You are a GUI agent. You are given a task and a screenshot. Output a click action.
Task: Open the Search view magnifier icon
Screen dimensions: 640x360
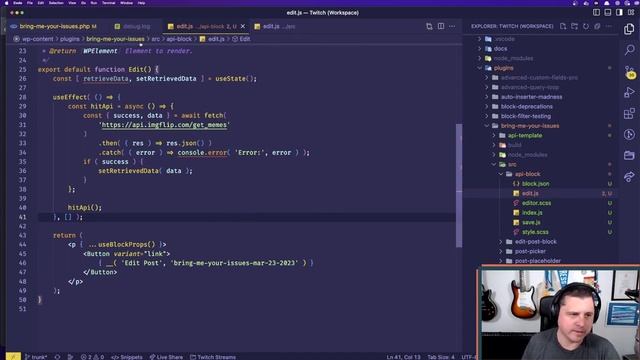tap(629, 50)
